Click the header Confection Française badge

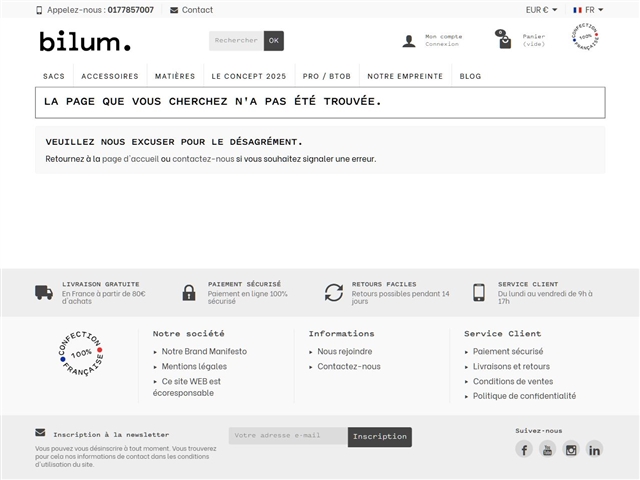click(585, 37)
